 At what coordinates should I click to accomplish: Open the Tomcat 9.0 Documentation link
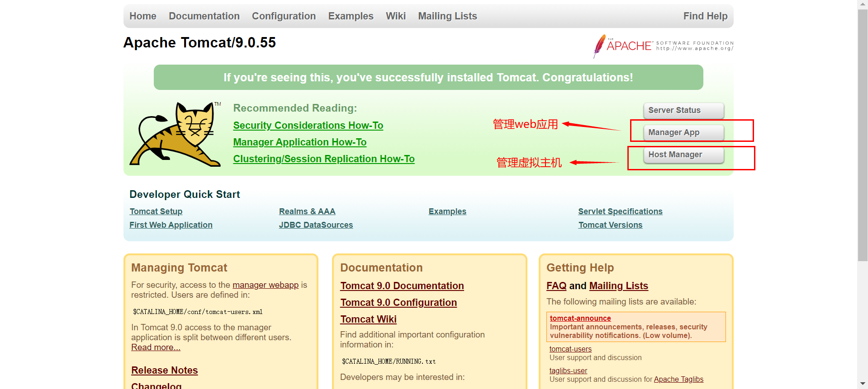[402, 286]
